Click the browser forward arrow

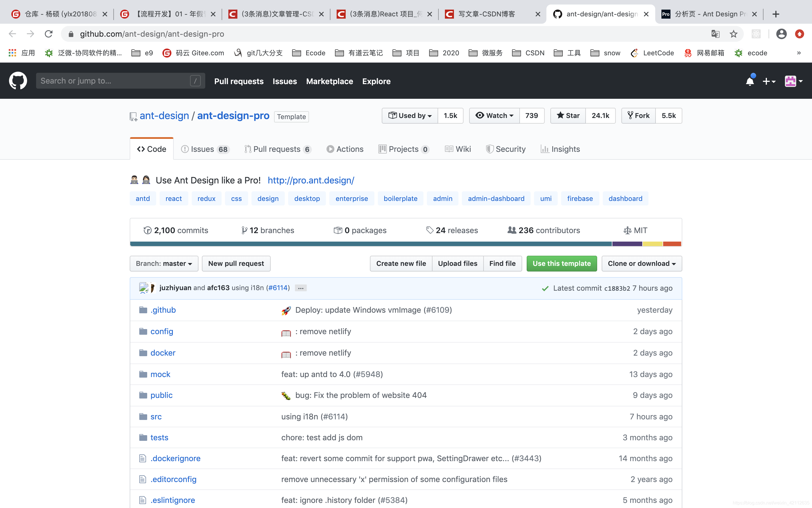tap(30, 34)
